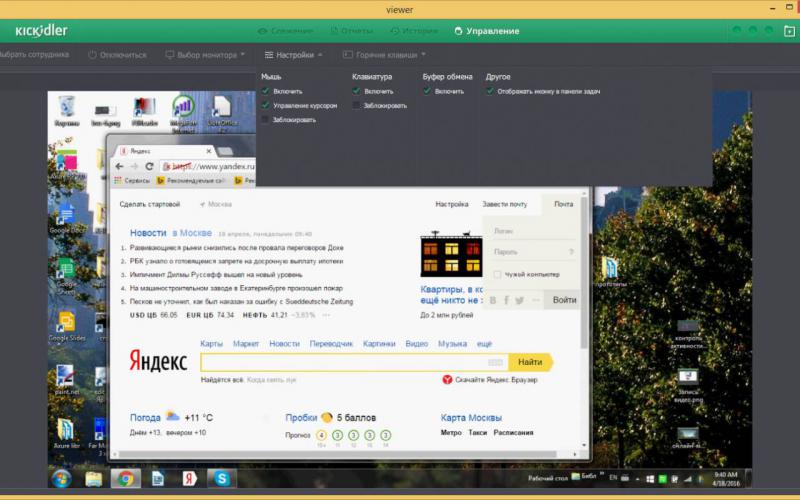Screen dimensions: 800x500
Task: Open the Горячие клавиши dropdown
Action: (x=383, y=55)
